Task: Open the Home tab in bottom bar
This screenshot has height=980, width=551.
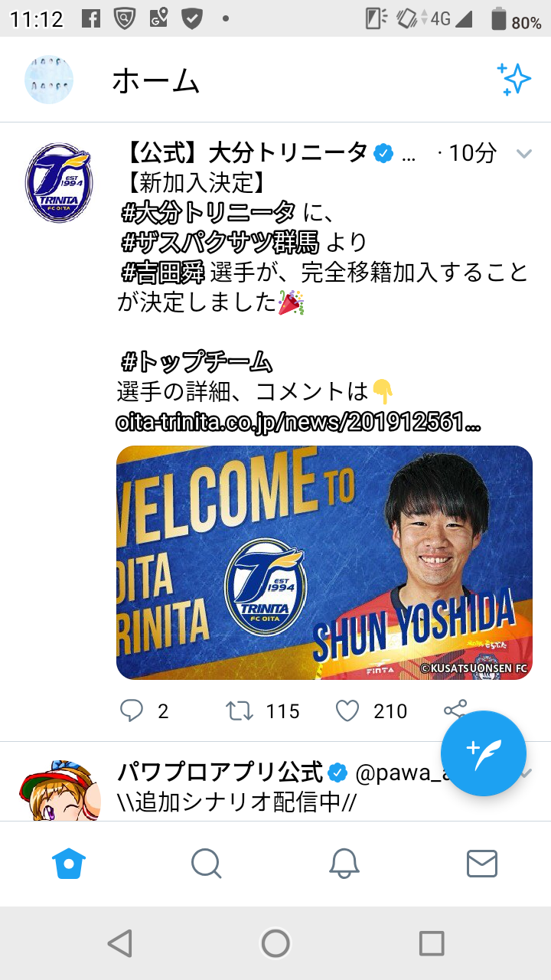Action: (69, 864)
